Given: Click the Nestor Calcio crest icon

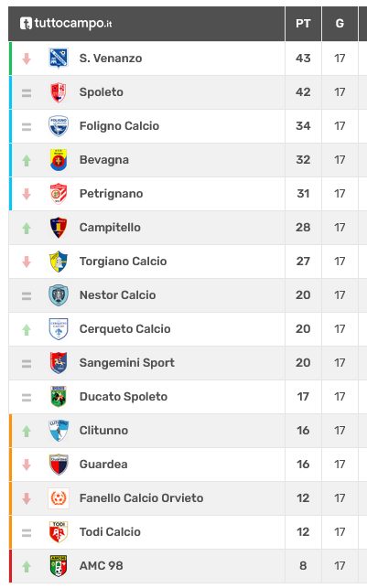Looking at the screenshot, I should (x=59, y=295).
